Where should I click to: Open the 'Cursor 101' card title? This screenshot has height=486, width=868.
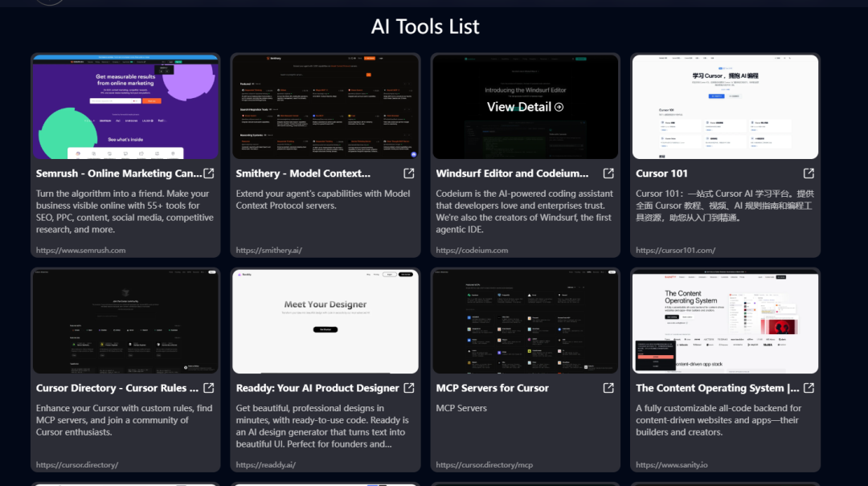[x=661, y=174]
